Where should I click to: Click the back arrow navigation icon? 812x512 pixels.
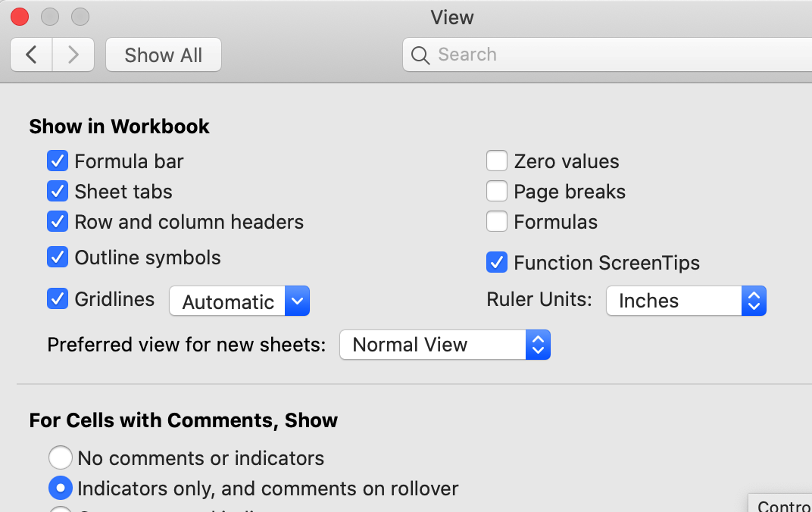32,55
